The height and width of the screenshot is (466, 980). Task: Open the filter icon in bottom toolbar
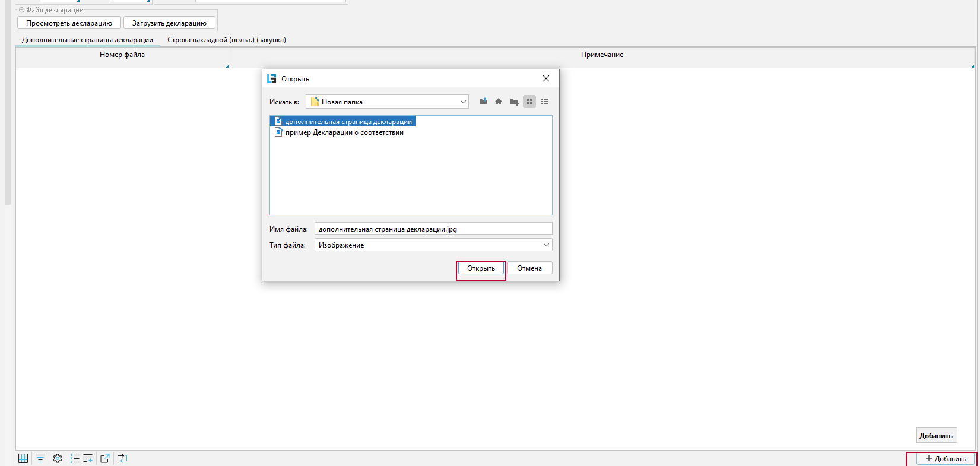[x=40, y=458]
